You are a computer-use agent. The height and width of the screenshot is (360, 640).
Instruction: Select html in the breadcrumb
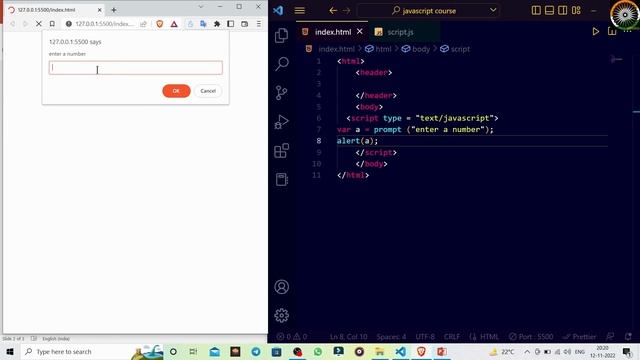[x=383, y=49]
